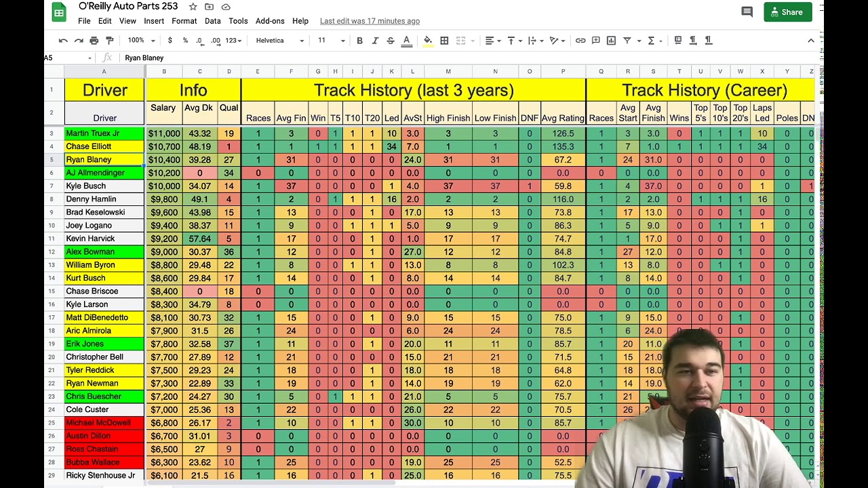Click 'Last edit was 17 minutes ago' link
This screenshot has height=488, width=868.
(x=370, y=21)
